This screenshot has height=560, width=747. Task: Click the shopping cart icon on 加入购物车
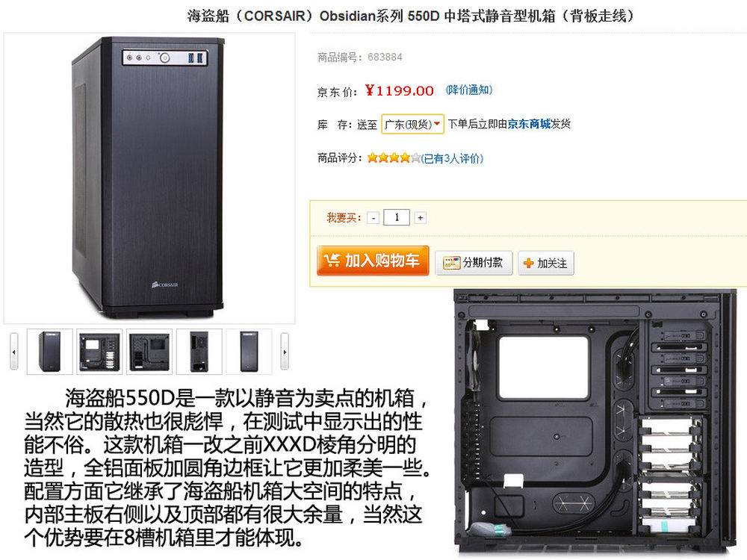pos(332,260)
